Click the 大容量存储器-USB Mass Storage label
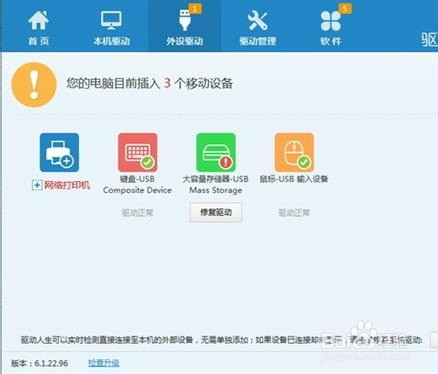 coord(216,184)
